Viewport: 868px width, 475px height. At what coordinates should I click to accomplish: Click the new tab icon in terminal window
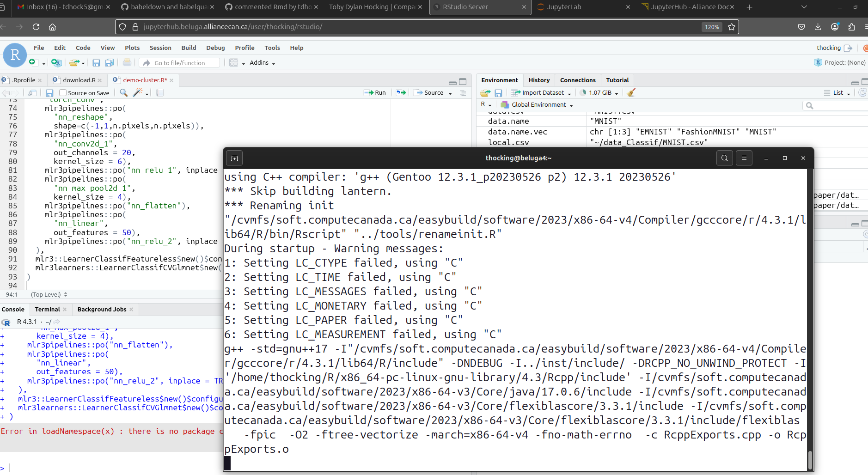coord(234,158)
